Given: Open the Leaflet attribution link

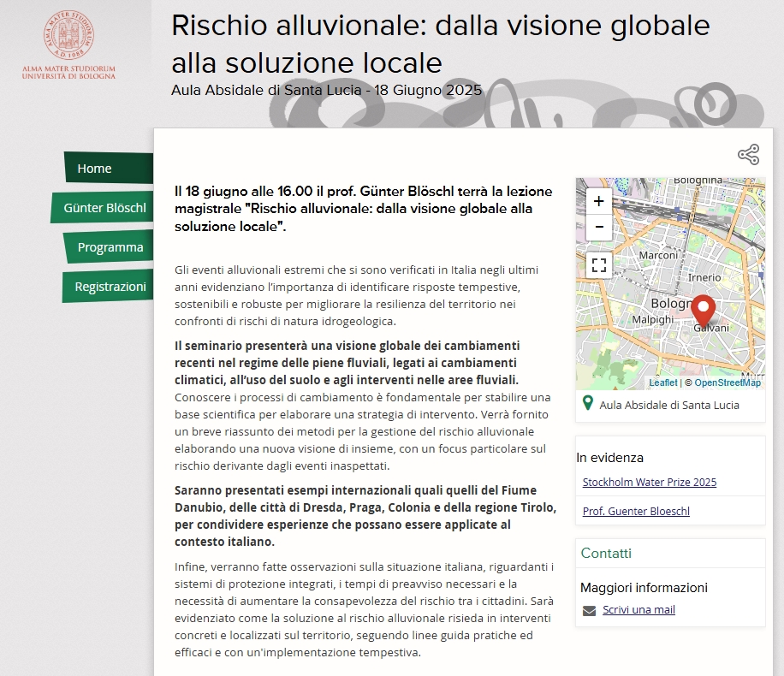Looking at the screenshot, I should click(663, 382).
